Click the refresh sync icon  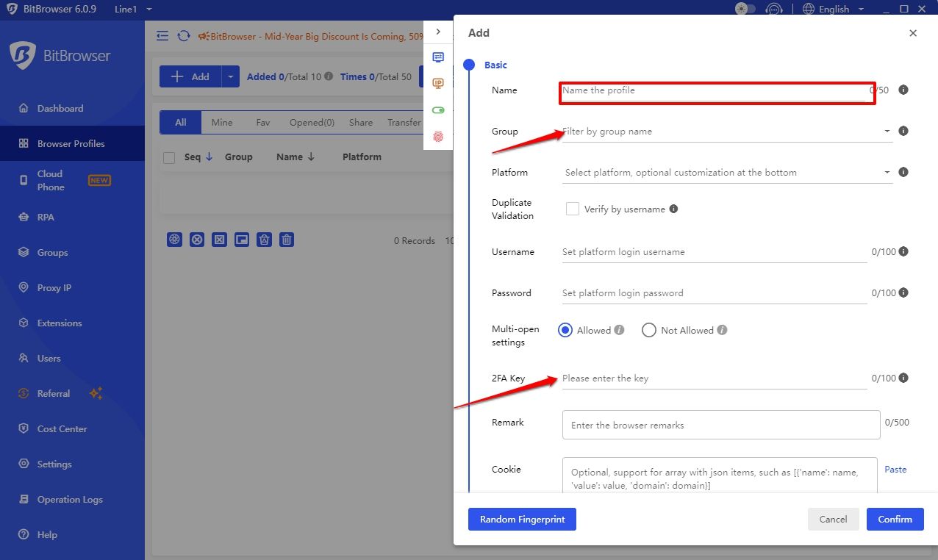tap(184, 36)
